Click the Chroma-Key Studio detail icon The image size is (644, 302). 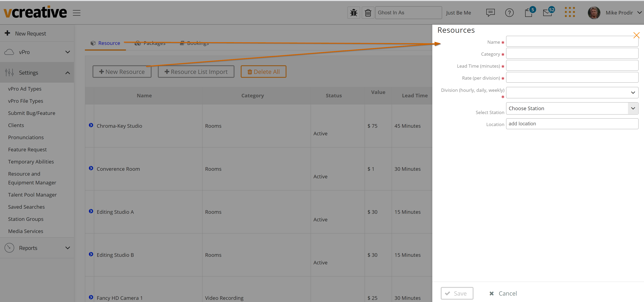click(x=91, y=125)
